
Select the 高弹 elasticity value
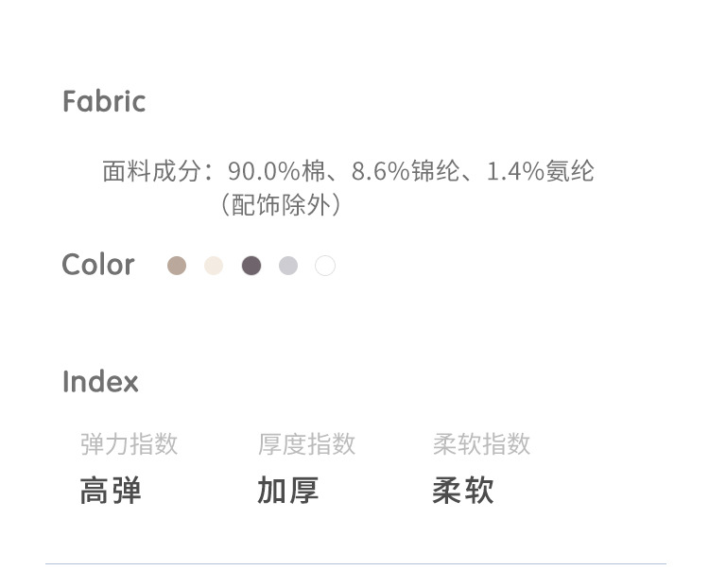tap(111, 491)
